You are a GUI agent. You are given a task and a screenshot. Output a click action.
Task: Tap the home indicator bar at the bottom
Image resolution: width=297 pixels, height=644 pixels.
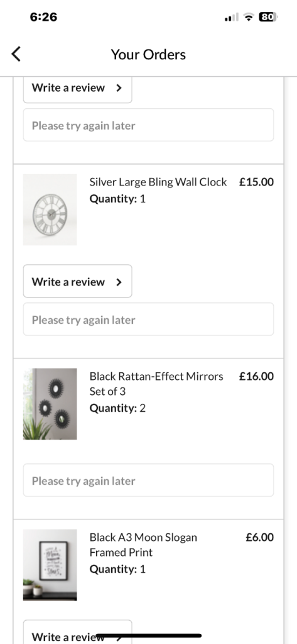[x=148, y=635]
